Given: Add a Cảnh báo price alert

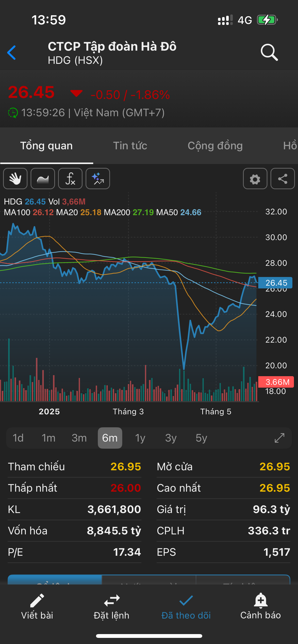Looking at the screenshot, I should point(261,607).
